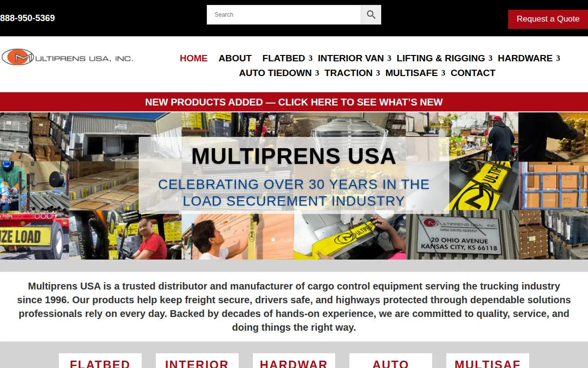Click the 20 Ohio Avenue sign photo
Screen dimensions: 588x368
tap(462, 235)
